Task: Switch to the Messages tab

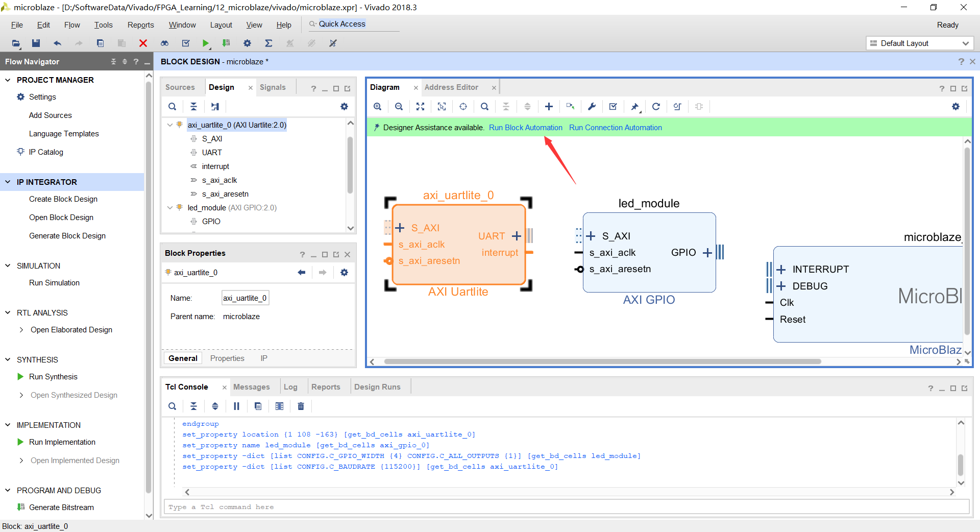Action: pos(251,387)
